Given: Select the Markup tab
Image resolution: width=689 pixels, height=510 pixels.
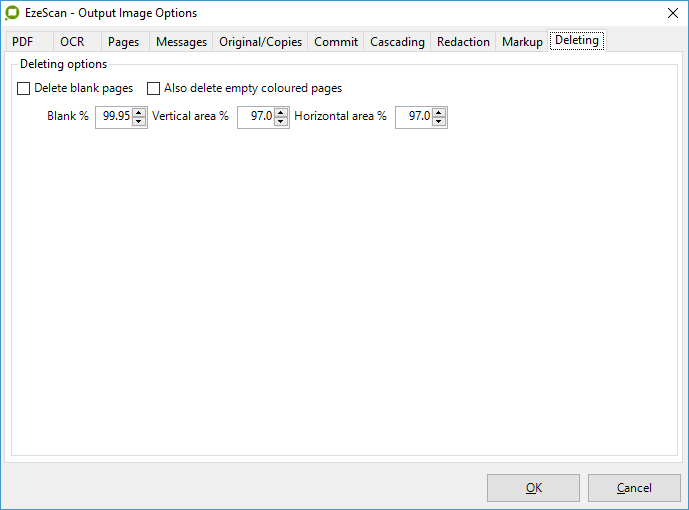Looking at the screenshot, I should (x=522, y=42).
